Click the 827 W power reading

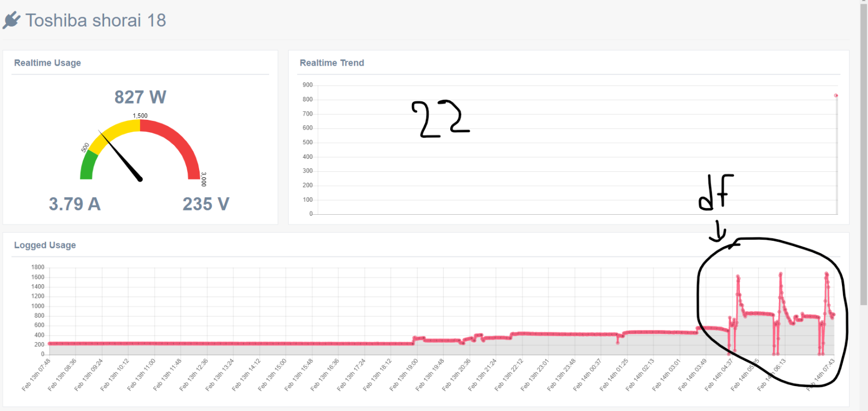pyautogui.click(x=140, y=97)
